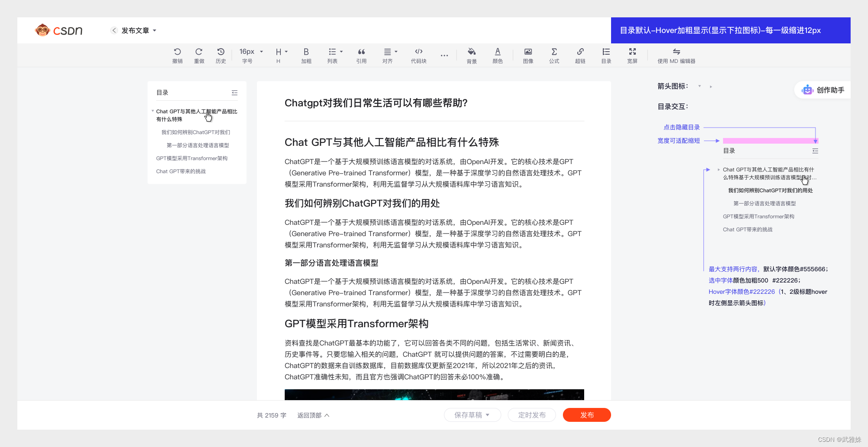Screen dimensions: 868x447
Task: Click the right arrow icon sample beside 箭头图标
Action: coord(711,87)
